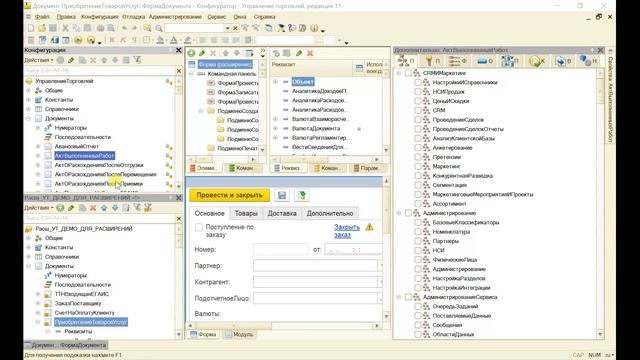
Task: Click Edit pencil icon in Реквизит panel toolbar
Action: coord(299,53)
